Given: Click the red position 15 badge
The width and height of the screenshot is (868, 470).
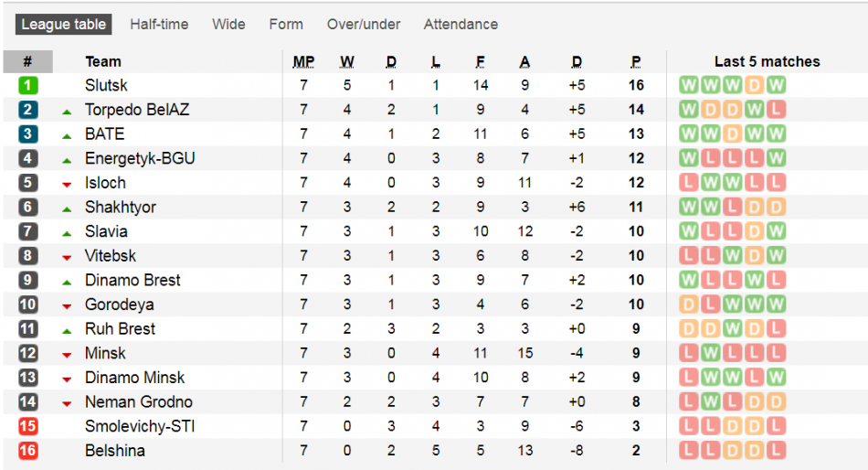Looking at the screenshot, I should [x=28, y=426].
